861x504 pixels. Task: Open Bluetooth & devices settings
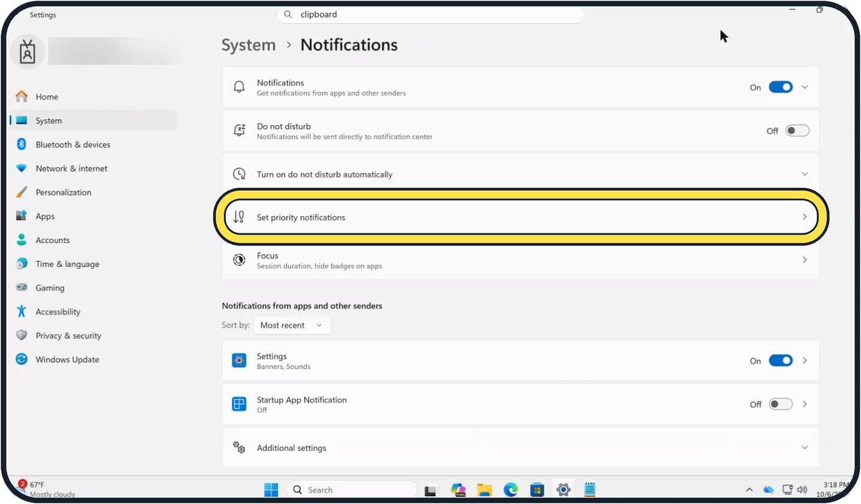[94, 145]
